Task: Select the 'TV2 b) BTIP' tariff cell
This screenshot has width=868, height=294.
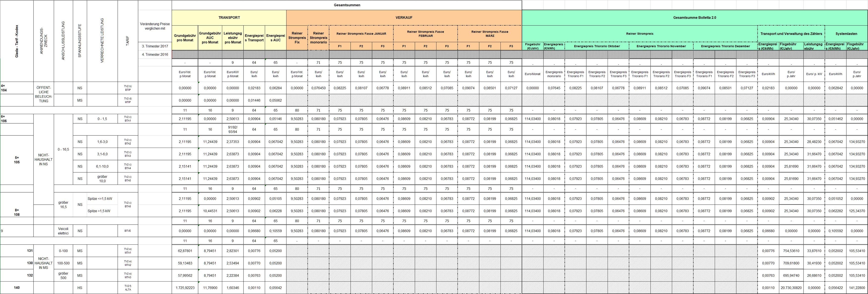Action: point(128,88)
